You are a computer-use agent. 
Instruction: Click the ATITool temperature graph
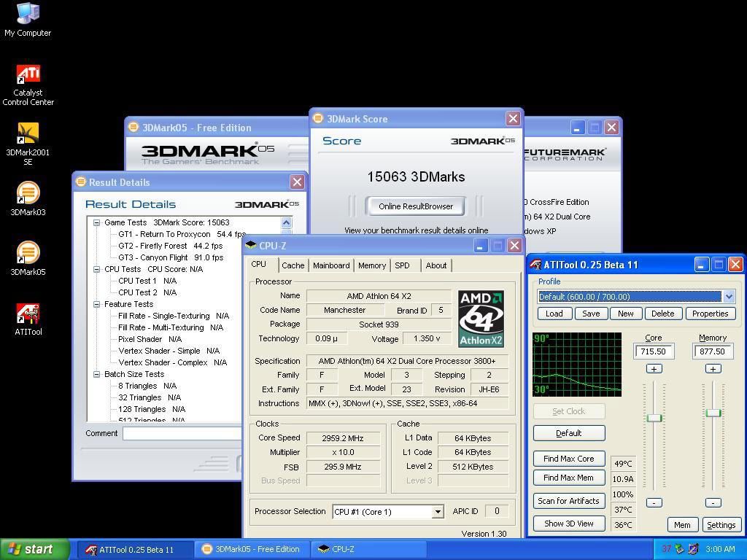click(577, 365)
